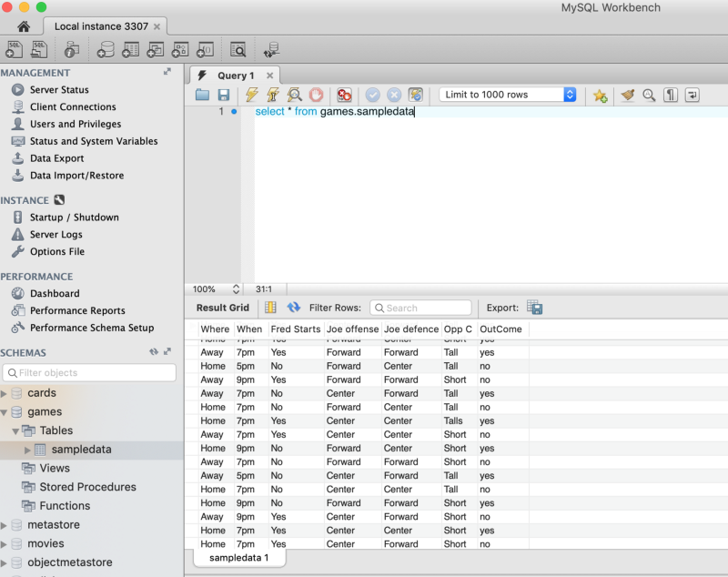Screen dimensions: 728x577
Task: Open Performance Reports
Action: [77, 310]
